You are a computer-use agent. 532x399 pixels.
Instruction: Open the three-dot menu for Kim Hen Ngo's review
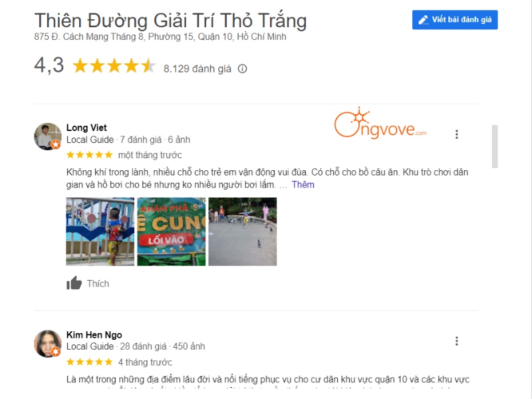[457, 341]
